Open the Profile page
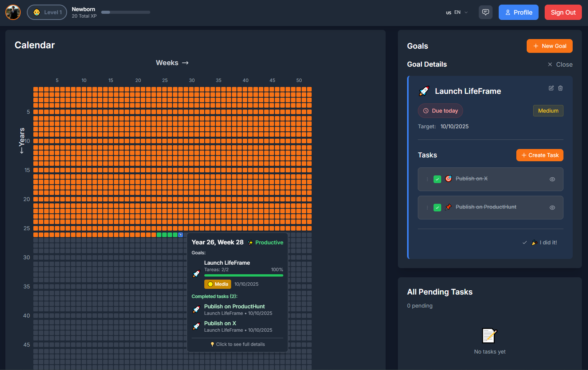588x370 pixels. (x=518, y=12)
